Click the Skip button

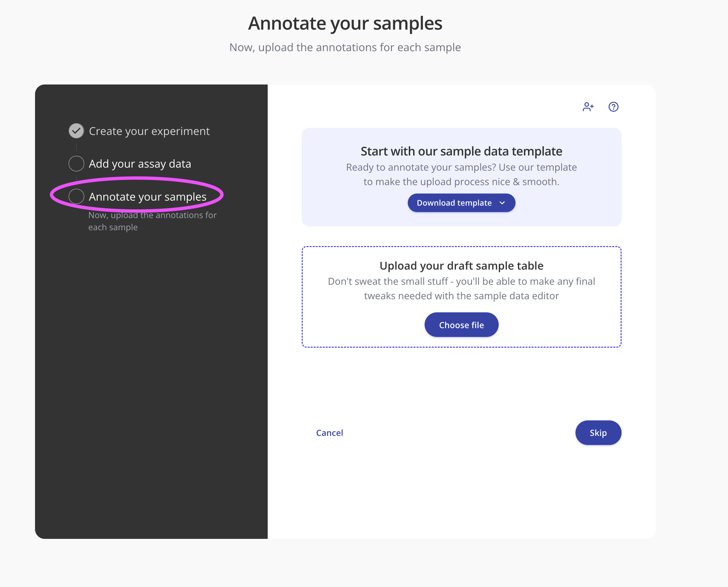click(x=598, y=433)
